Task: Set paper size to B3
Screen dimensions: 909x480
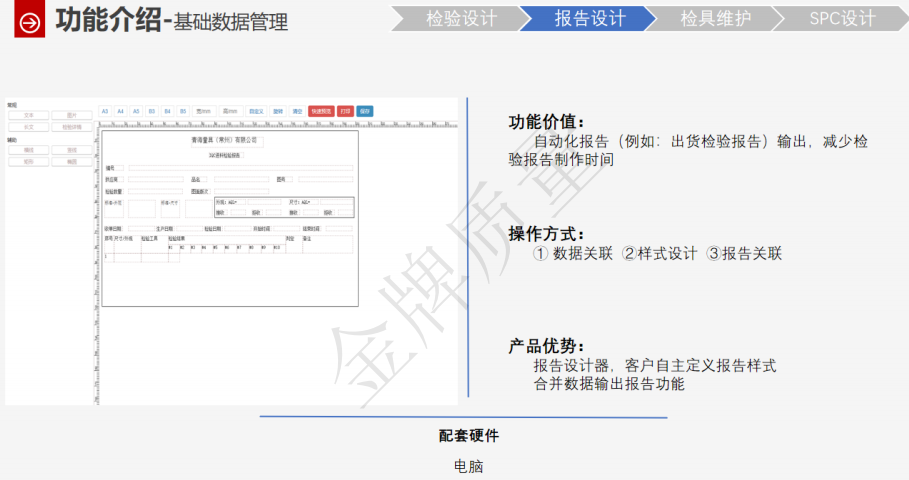Action: coord(152,111)
